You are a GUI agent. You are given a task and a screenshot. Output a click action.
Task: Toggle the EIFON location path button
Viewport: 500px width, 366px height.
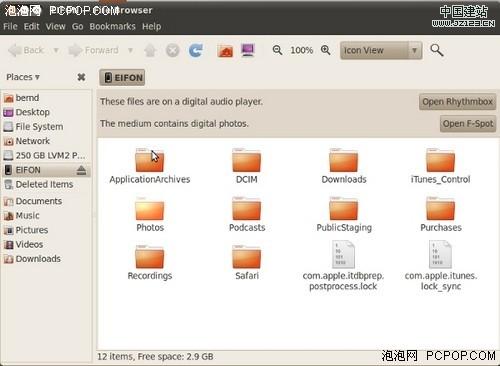tap(122, 78)
